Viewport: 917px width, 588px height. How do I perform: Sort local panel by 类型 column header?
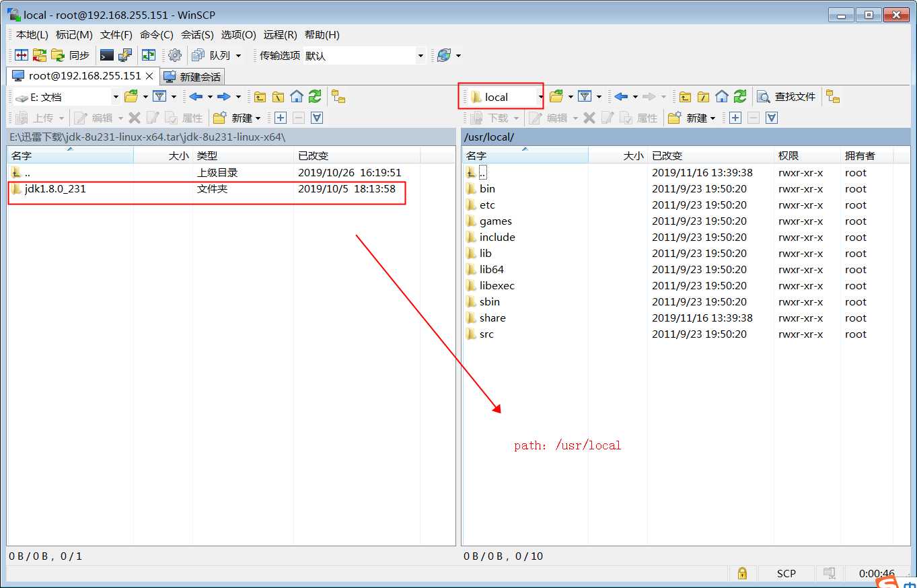coord(243,156)
